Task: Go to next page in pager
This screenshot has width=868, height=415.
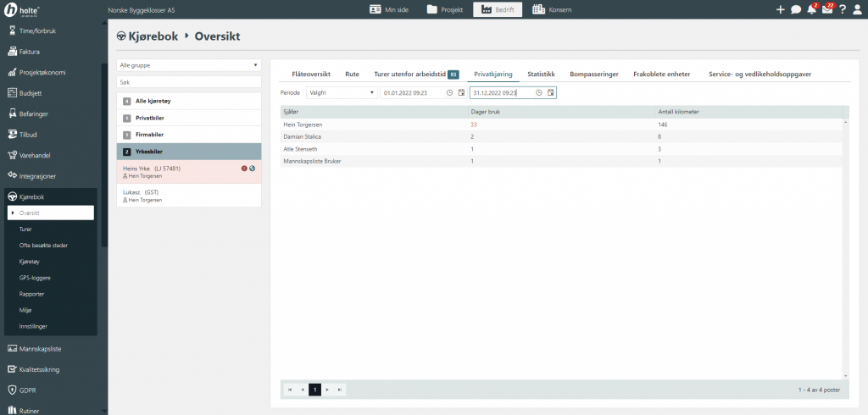Action: 327,390
